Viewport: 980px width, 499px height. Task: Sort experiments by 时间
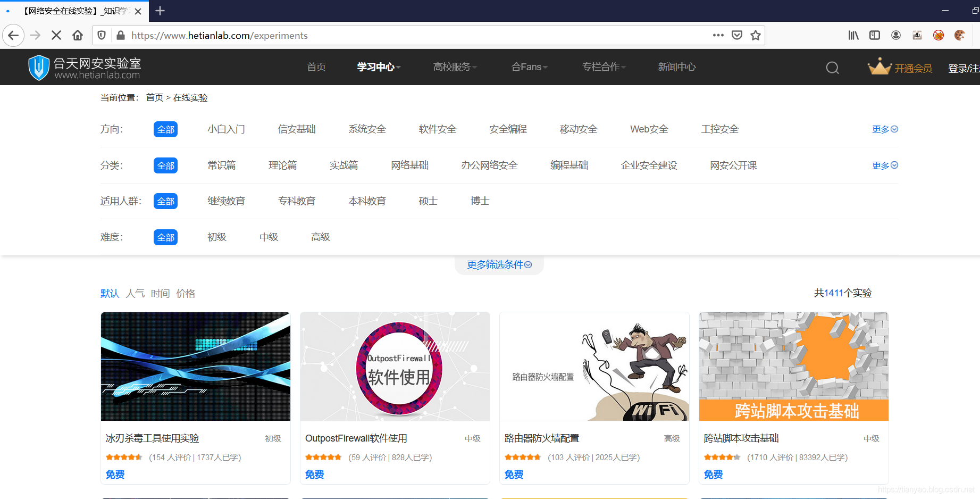tap(160, 294)
